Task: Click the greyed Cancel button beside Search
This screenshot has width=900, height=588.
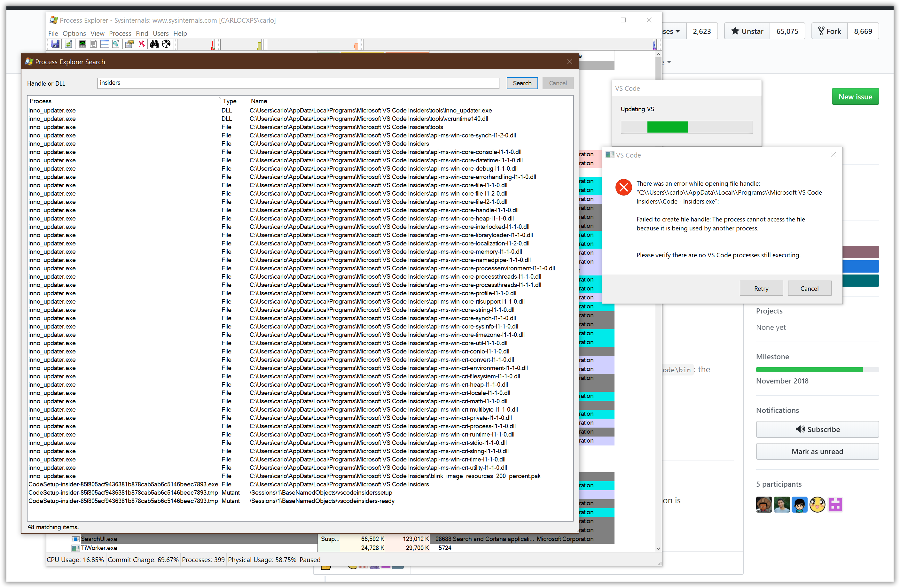Action: (558, 83)
